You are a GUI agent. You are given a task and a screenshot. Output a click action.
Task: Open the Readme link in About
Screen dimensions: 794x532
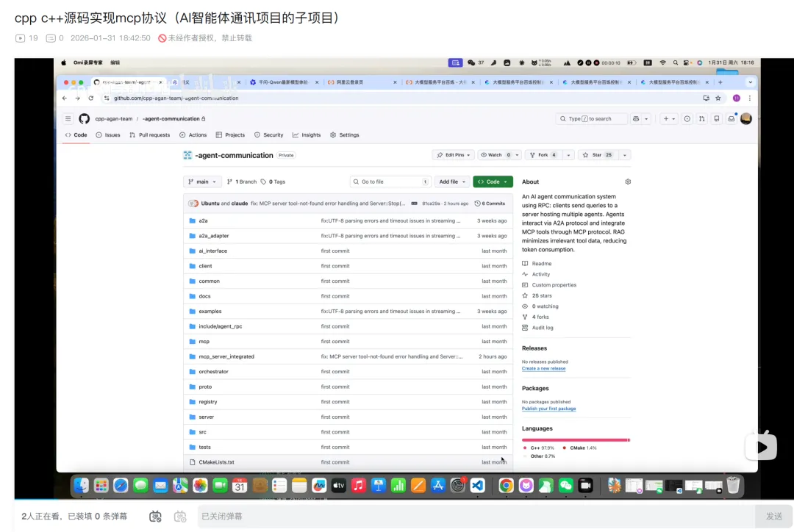point(537,264)
